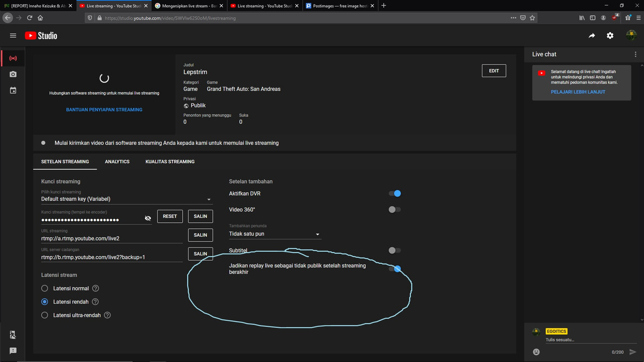Open the YouTube Studio hamburger menu
The width and height of the screenshot is (644, 362).
tap(13, 36)
